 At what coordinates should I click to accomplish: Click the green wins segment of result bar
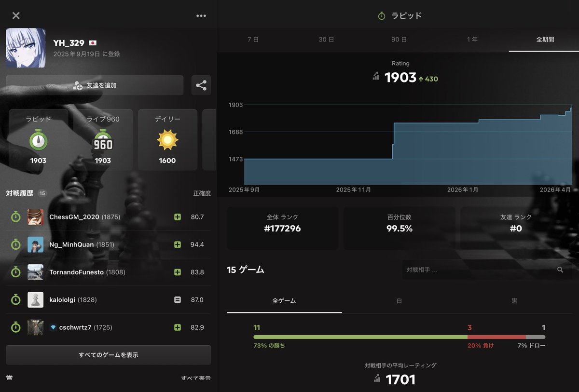[360, 337]
